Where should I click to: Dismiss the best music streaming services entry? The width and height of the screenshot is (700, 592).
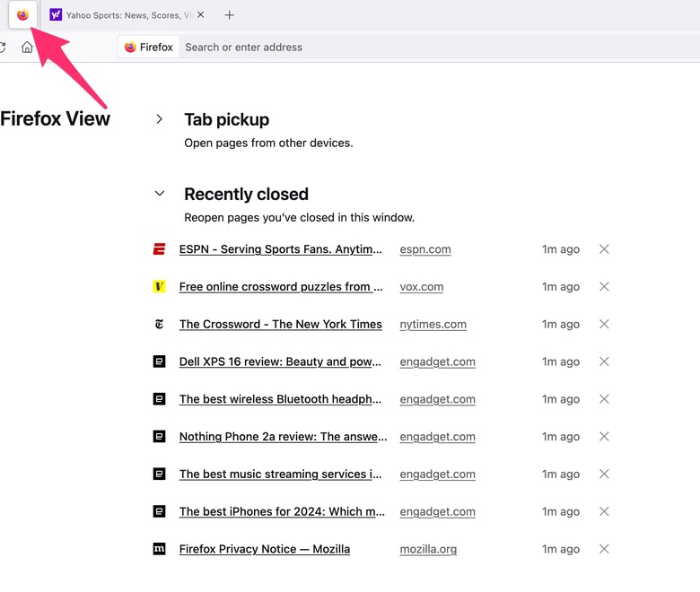(604, 474)
